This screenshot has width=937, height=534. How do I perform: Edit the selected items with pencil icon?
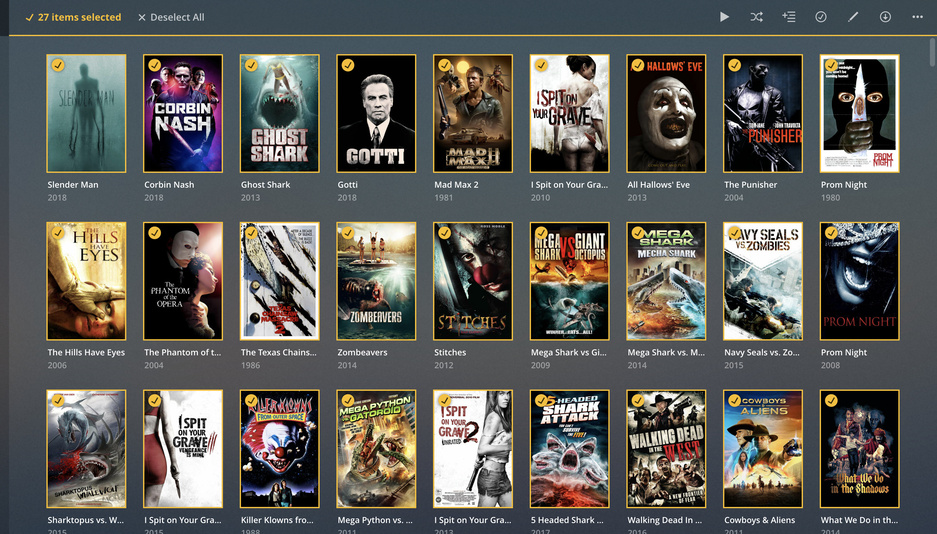point(853,17)
